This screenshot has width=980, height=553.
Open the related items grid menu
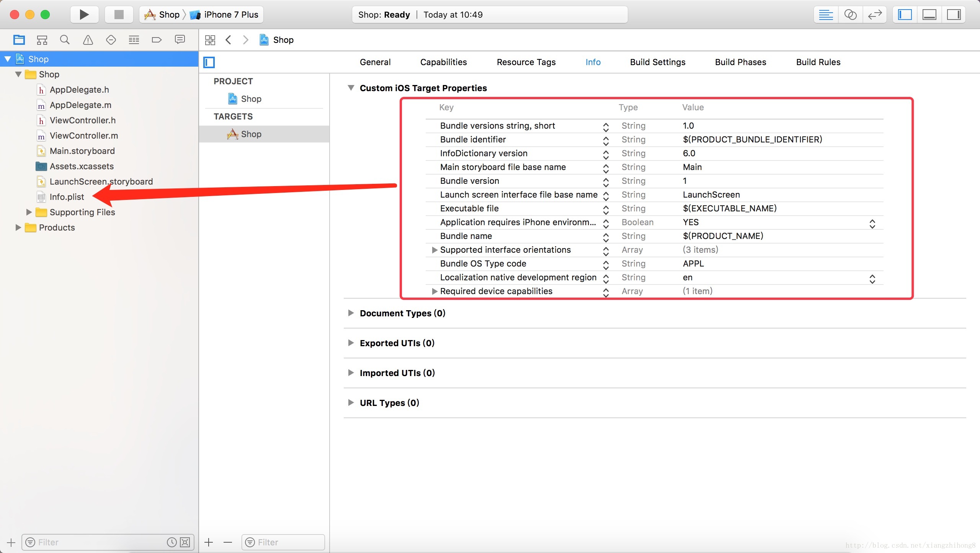coord(210,40)
